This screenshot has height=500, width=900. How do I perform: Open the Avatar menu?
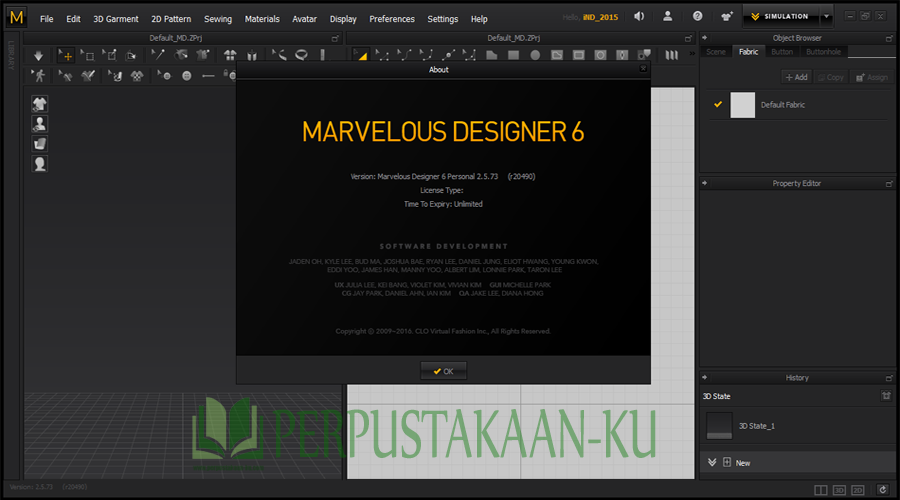tap(304, 19)
